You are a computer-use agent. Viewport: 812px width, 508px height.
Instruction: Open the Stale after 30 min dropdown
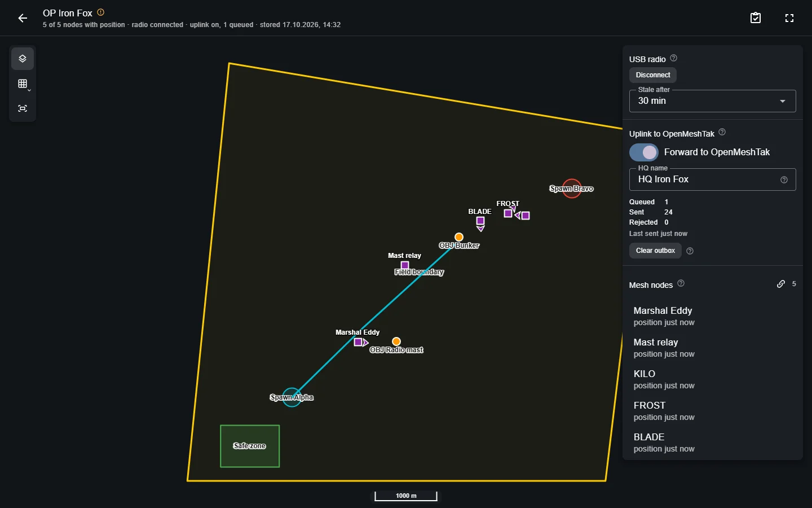coord(713,101)
